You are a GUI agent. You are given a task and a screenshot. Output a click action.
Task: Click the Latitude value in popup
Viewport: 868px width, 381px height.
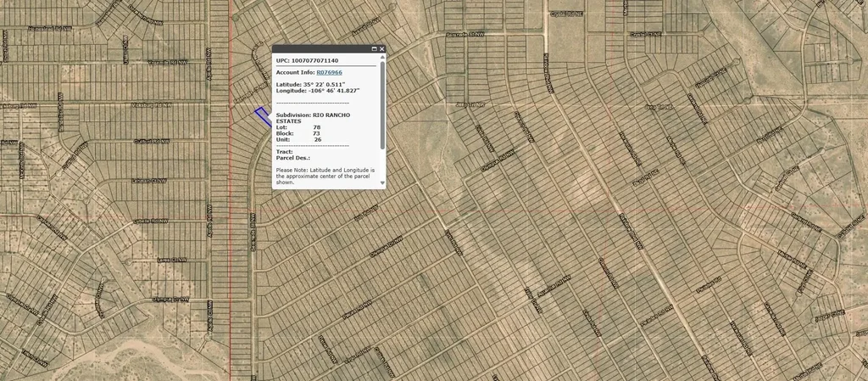(325, 84)
